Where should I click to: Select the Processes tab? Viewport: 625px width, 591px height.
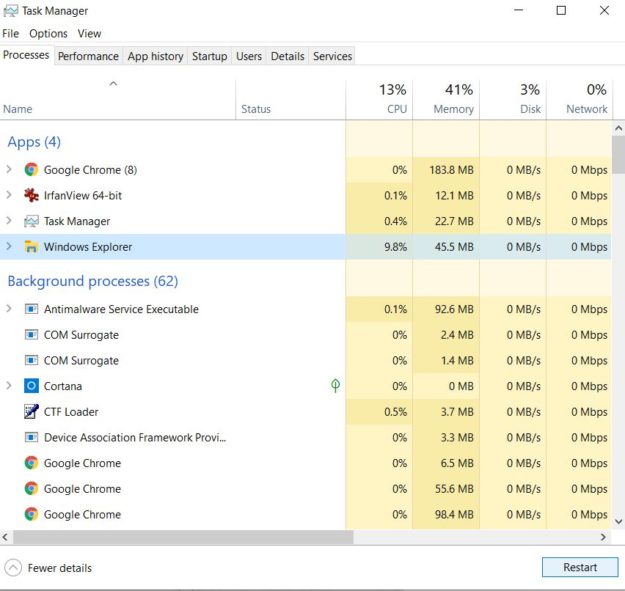click(x=26, y=55)
